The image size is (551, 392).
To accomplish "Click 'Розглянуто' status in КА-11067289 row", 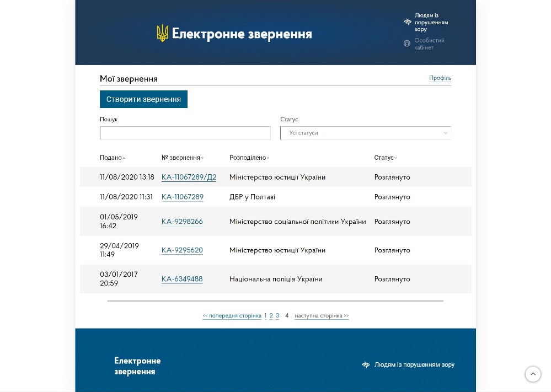I will click(x=392, y=197).
